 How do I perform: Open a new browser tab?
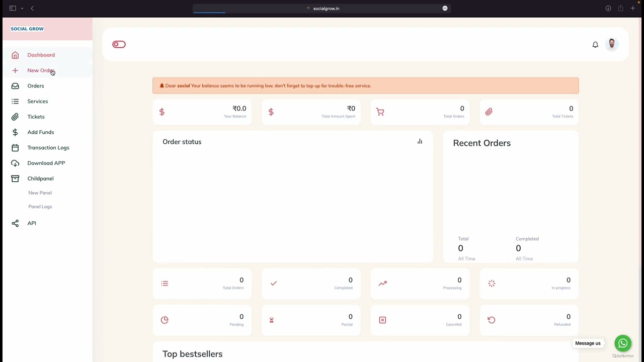pos(633,9)
